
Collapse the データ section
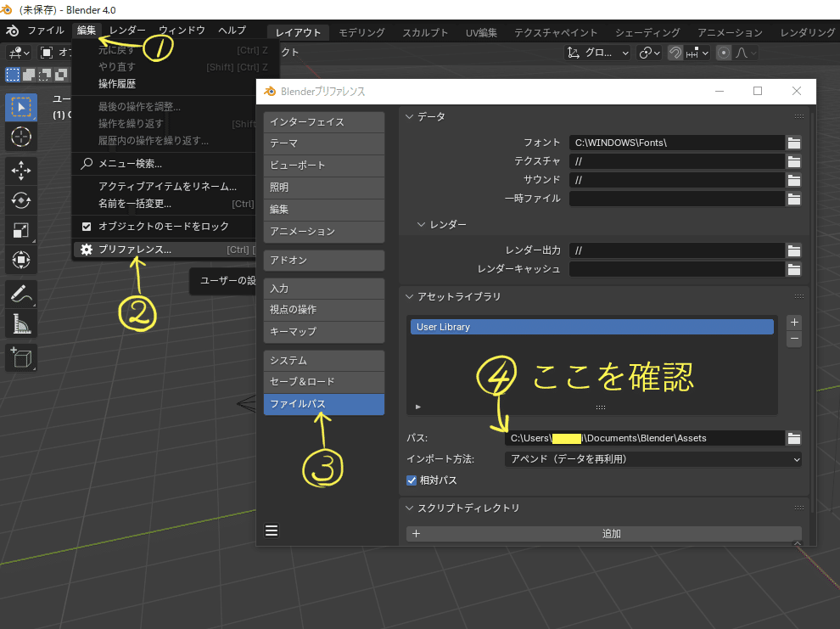[410, 117]
